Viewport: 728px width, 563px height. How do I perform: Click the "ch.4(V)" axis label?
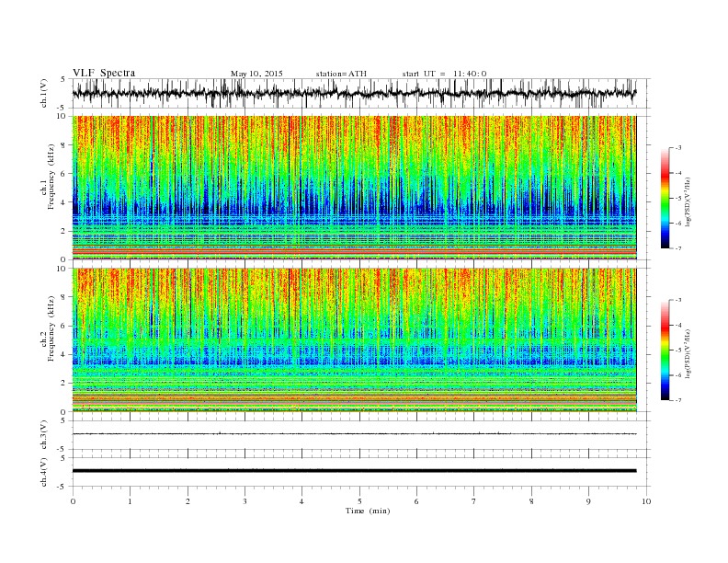[44, 472]
